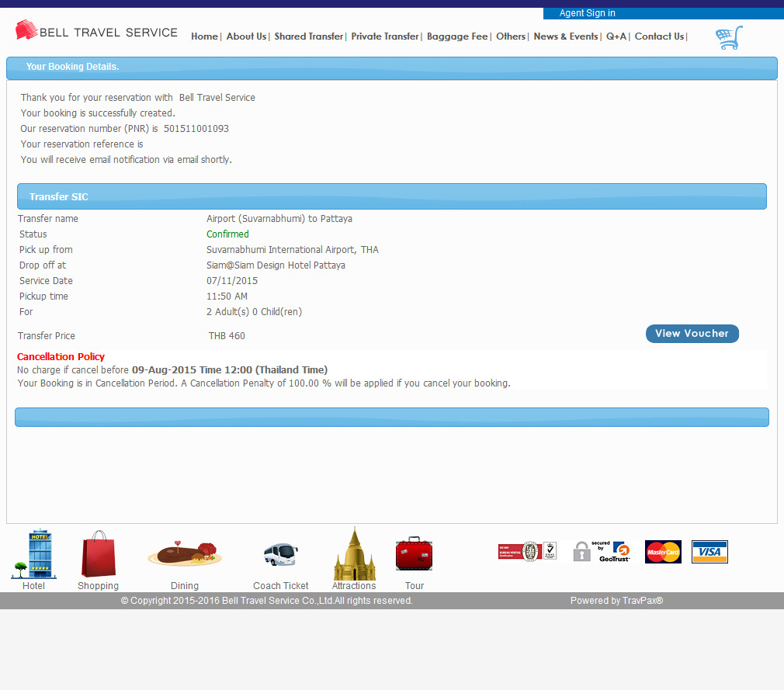The height and width of the screenshot is (690, 784).
Task: Open the News & Events menu item
Action: click(x=566, y=36)
